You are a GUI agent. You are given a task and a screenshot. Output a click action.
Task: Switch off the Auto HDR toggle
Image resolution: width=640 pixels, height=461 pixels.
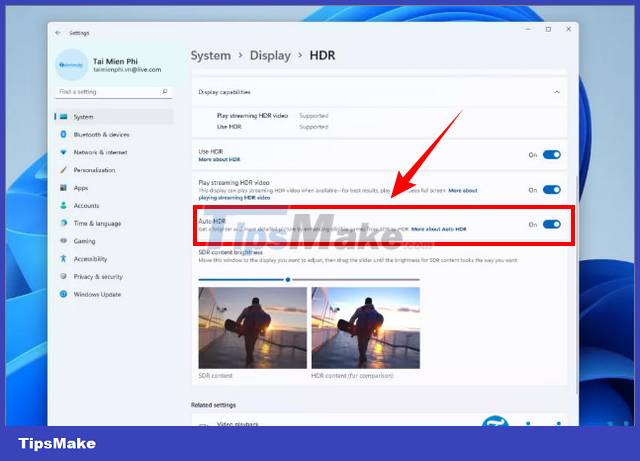pyautogui.click(x=551, y=225)
